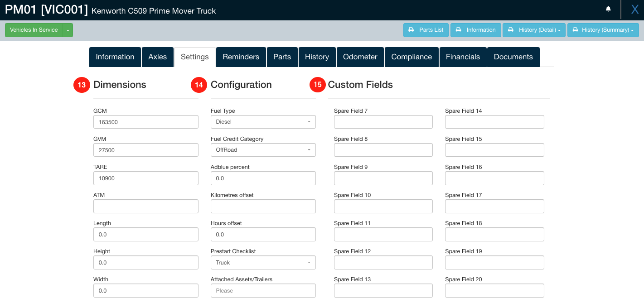Click the Dimensions section heading
This screenshot has height=303, width=644.
(120, 85)
